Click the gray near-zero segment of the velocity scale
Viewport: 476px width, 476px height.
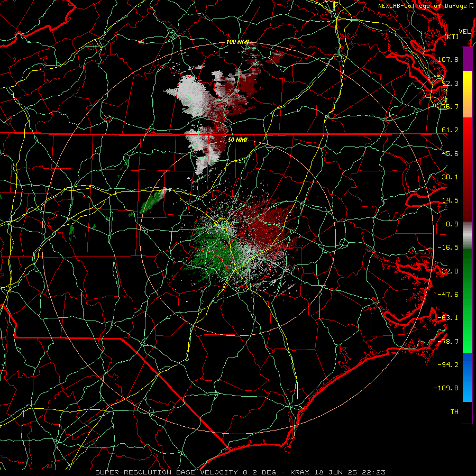coord(467,235)
